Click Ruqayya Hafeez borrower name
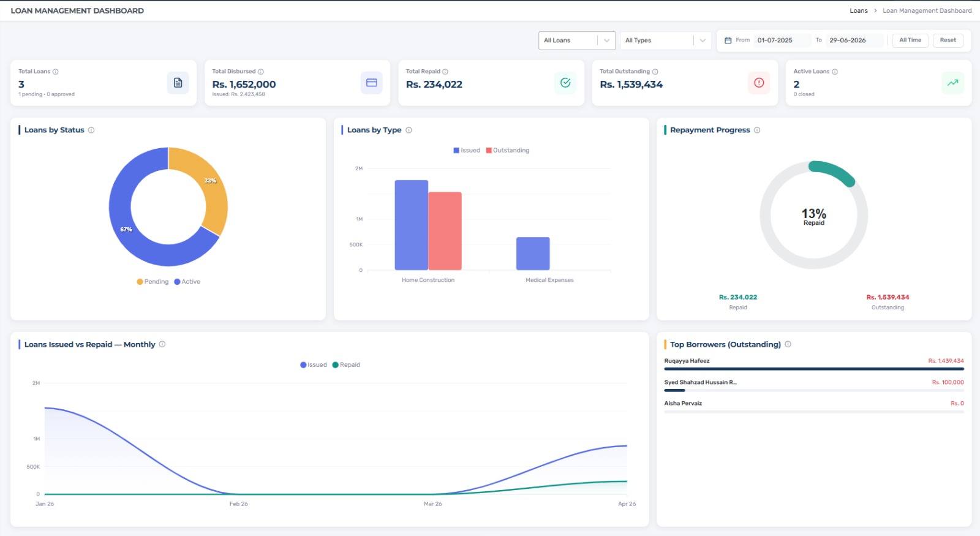Viewport: 980px width, 536px height. tap(687, 361)
